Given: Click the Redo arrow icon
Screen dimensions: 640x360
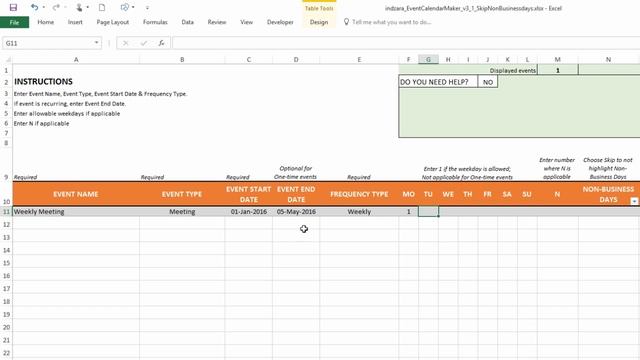Looking at the screenshot, I should (x=56, y=7).
